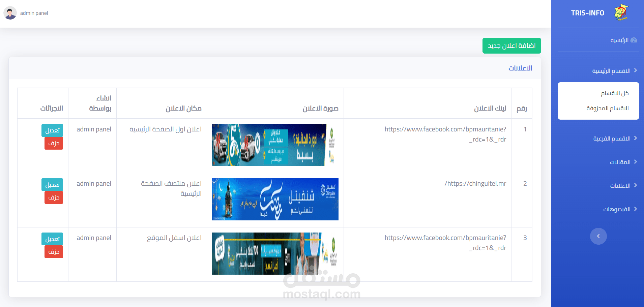This screenshot has width=644, height=307.
Task: Click the TRIS-INFO brand title
Action: coord(588,13)
